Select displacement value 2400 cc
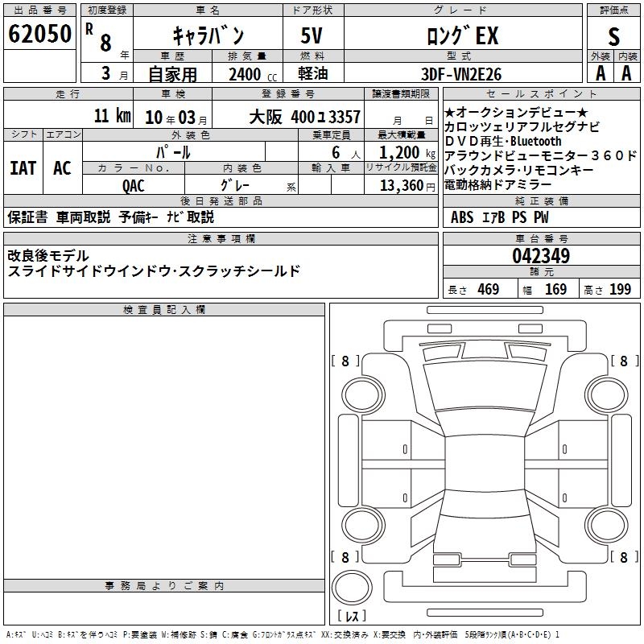 (x=253, y=74)
